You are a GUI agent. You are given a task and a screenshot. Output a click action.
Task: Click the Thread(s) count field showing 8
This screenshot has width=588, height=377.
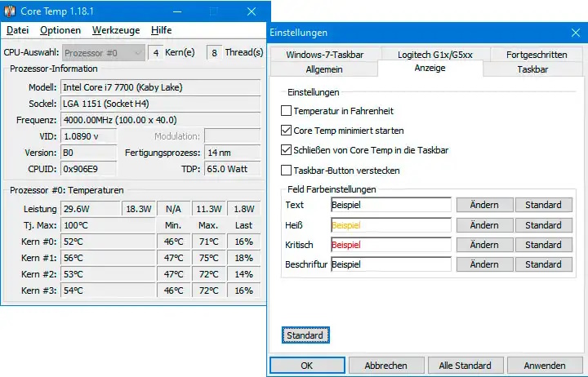pos(214,53)
